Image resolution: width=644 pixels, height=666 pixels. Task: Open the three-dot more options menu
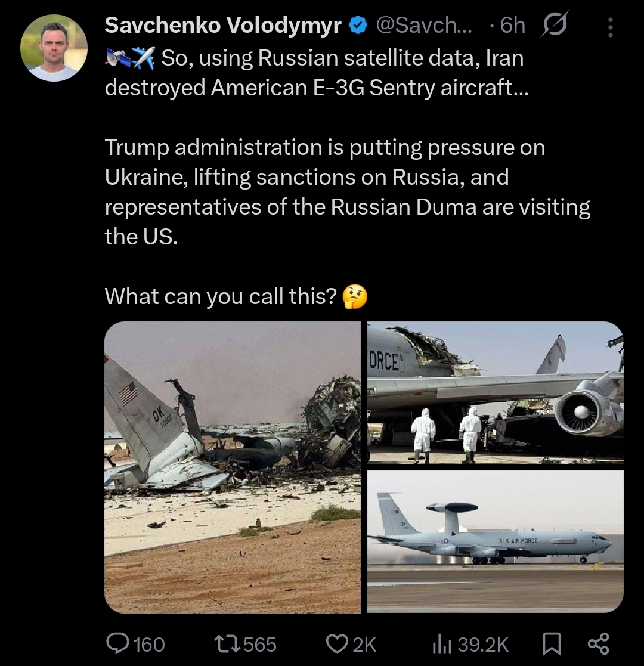(x=609, y=26)
